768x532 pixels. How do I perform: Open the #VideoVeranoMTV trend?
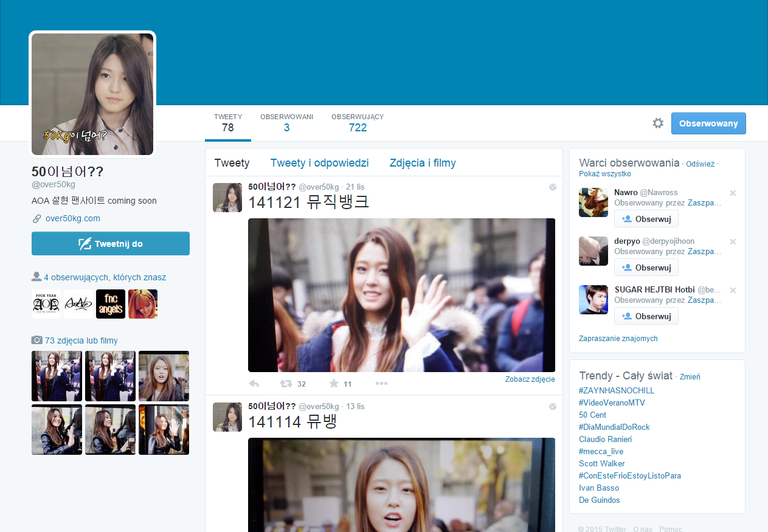tap(612, 403)
